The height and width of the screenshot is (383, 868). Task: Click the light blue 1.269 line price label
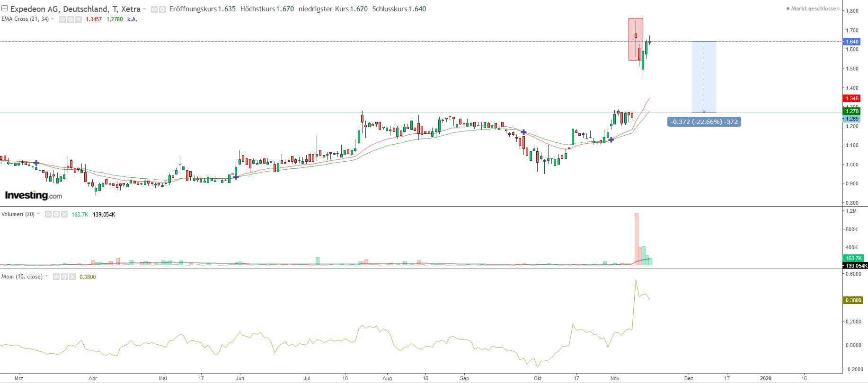point(852,119)
